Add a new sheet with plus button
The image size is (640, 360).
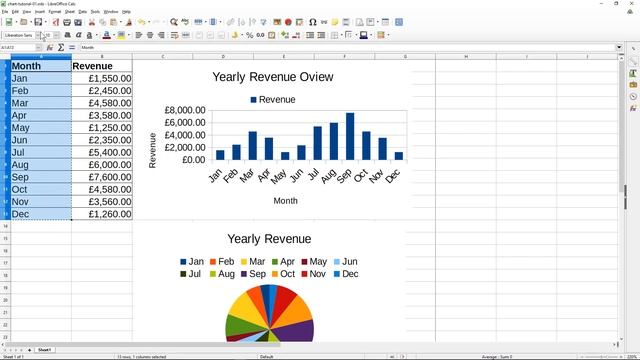tap(29, 350)
